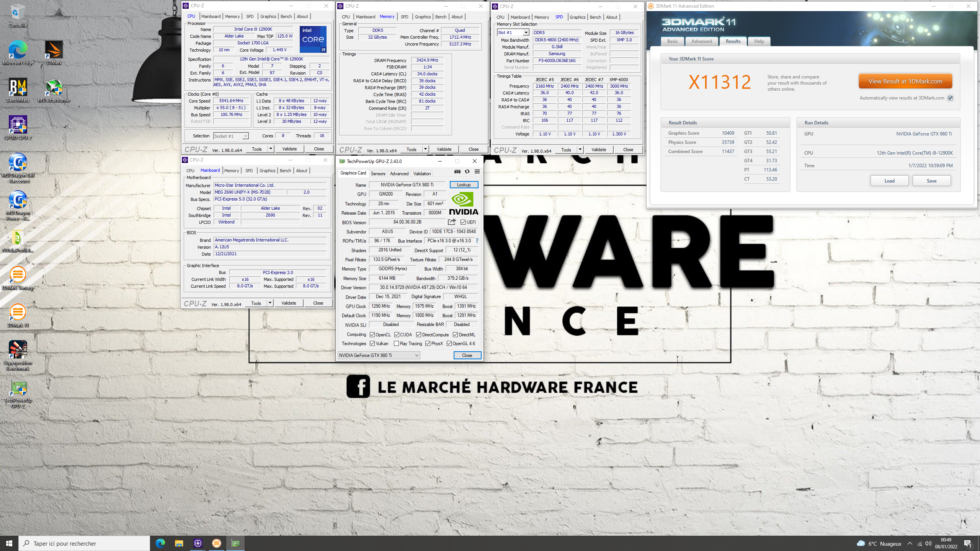
Task: Click Windows Start button
Action: coord(9,543)
